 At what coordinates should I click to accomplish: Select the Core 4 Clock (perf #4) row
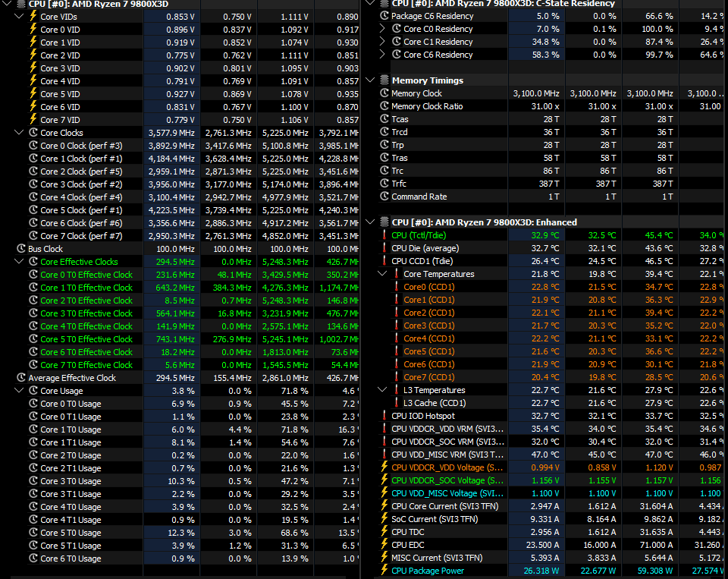coord(180,197)
